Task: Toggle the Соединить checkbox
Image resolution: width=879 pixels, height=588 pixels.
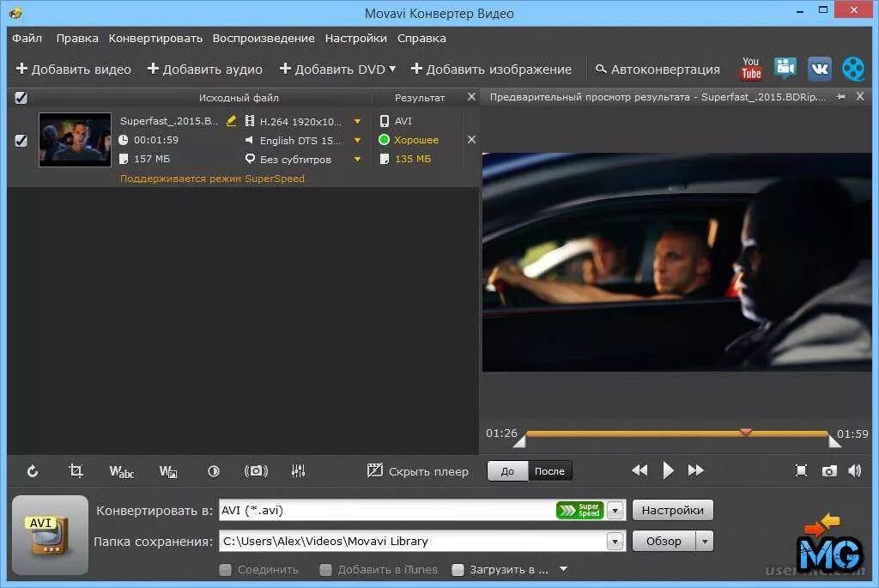Action: 226,569
